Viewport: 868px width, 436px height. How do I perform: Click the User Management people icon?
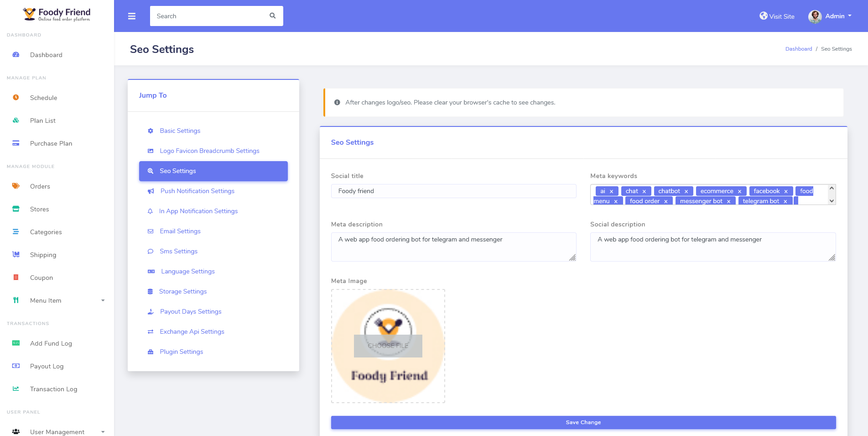tap(16, 432)
